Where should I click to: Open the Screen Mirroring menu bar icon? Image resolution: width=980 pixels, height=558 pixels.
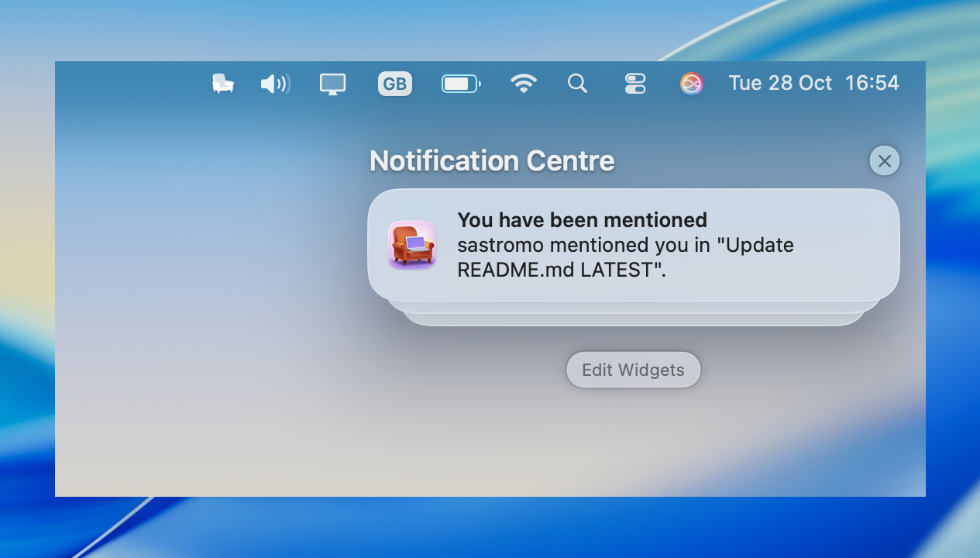coord(332,83)
